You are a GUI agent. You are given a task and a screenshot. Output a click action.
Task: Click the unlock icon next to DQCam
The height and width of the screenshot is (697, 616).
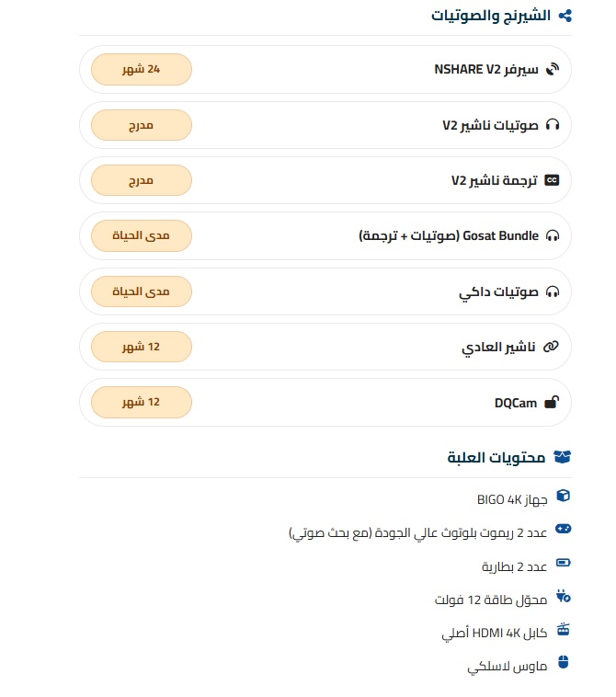553,402
